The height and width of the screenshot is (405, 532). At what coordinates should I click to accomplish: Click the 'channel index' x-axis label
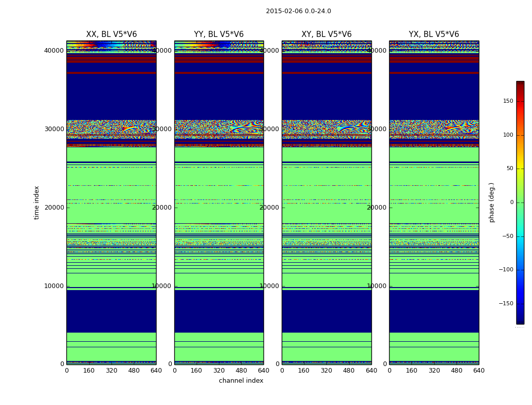241,381
